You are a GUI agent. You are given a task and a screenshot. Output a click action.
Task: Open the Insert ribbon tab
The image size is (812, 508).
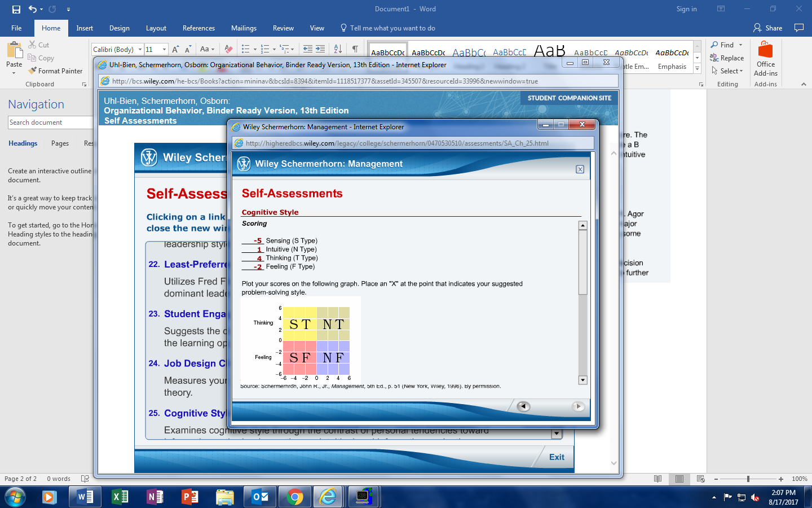pyautogui.click(x=85, y=28)
